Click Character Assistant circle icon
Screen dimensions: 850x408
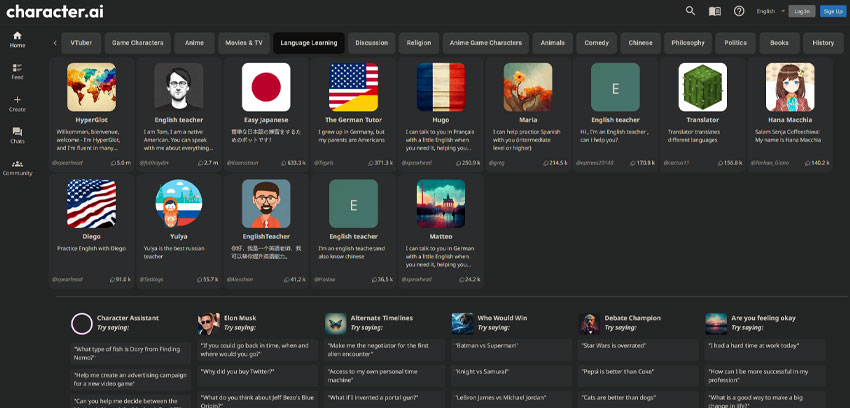82,323
